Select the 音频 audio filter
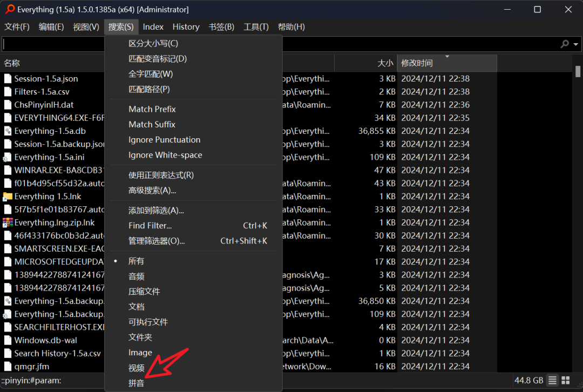Screen dimensions: 583x392 [x=193, y=276]
